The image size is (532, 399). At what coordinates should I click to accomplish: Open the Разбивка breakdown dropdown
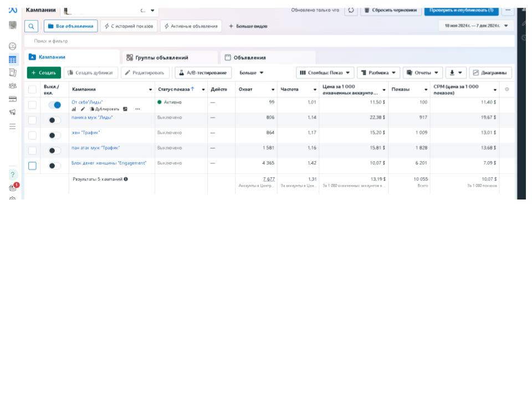click(x=378, y=73)
